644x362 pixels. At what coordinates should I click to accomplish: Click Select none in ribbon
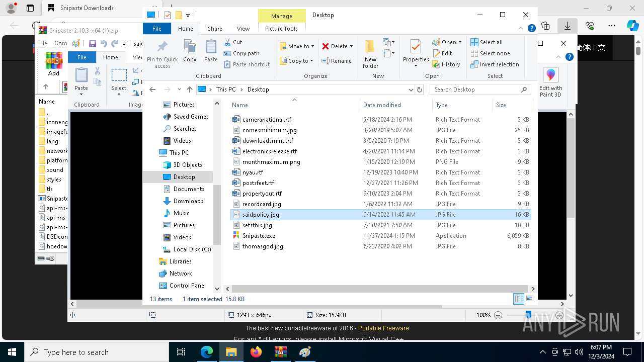pyautogui.click(x=490, y=53)
